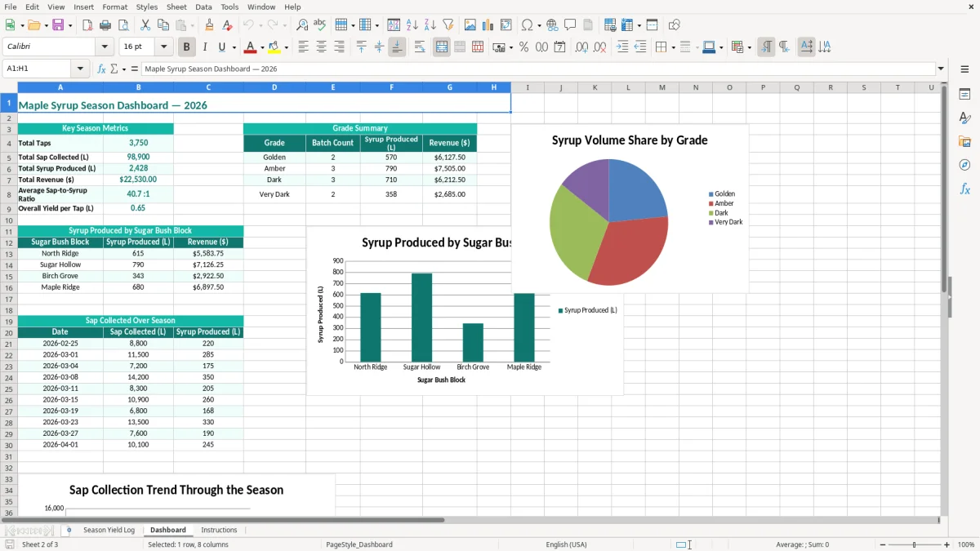Switch to the Instructions sheet tab

tap(219, 530)
